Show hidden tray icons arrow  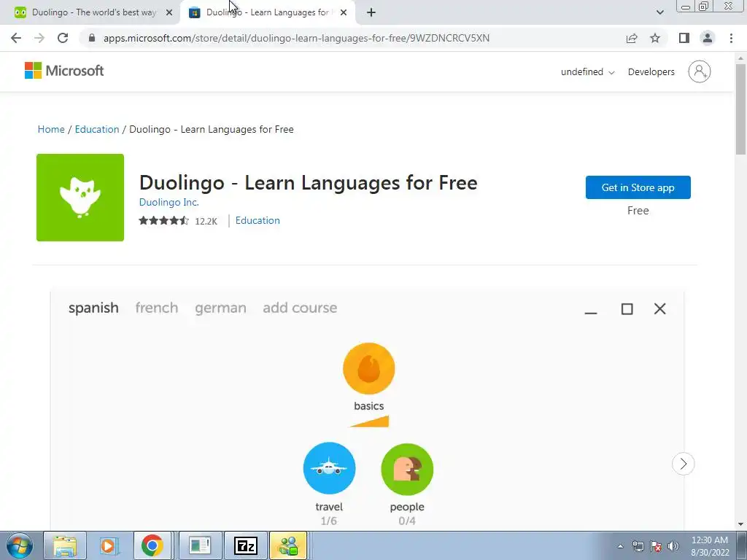point(620,546)
